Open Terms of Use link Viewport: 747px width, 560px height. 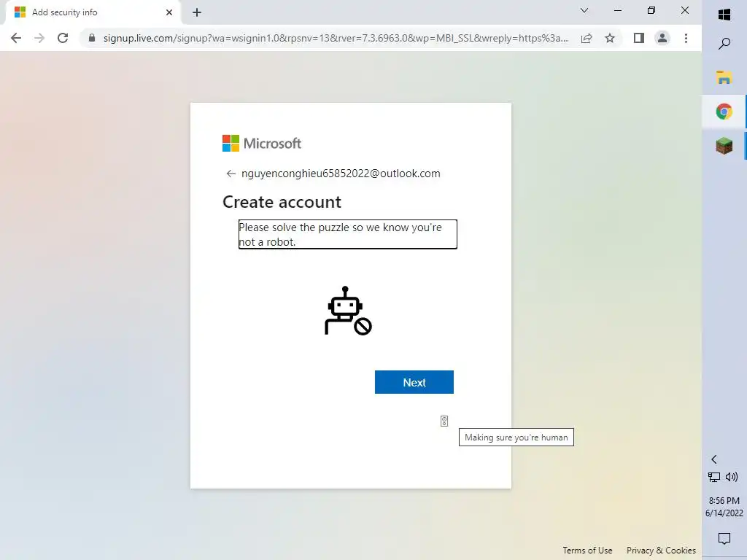(587, 551)
